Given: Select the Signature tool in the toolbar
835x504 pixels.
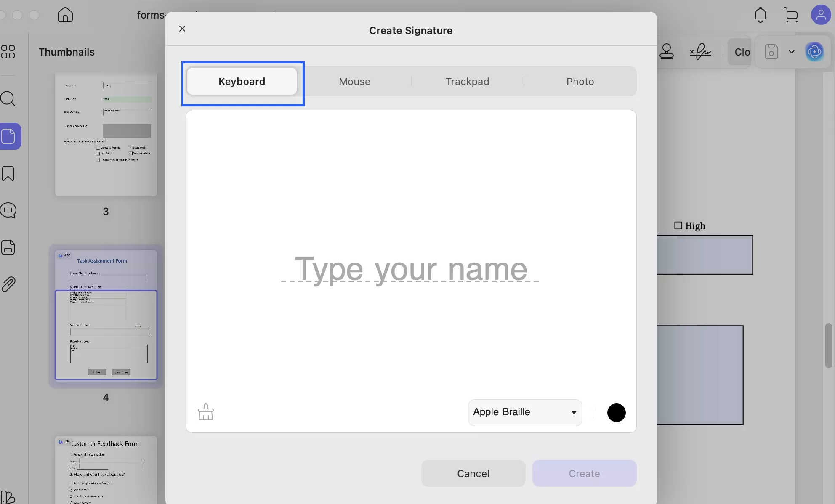Looking at the screenshot, I should click(x=700, y=51).
